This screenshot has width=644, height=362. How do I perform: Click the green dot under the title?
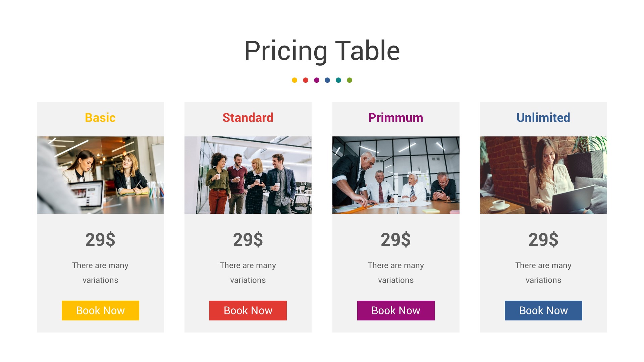(x=350, y=80)
